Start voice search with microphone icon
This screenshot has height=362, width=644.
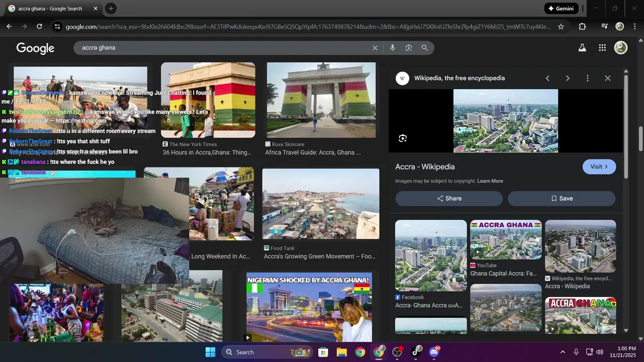click(x=392, y=48)
